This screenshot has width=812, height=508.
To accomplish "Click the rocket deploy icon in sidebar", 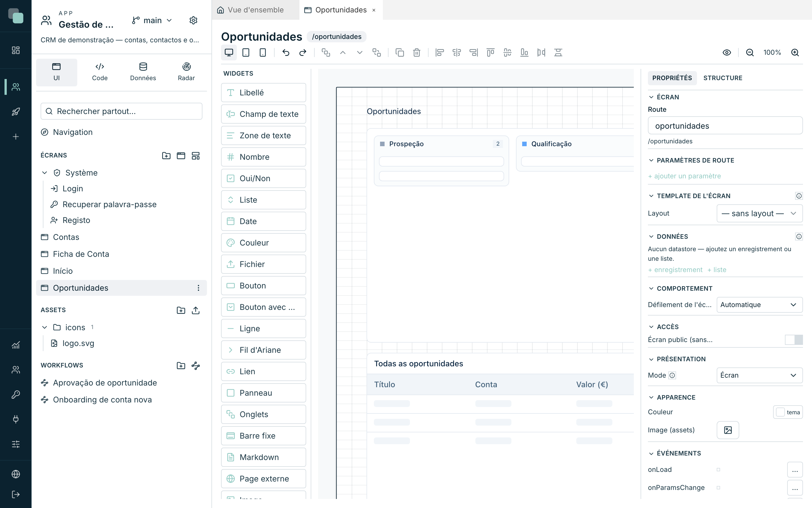I will coord(16,111).
